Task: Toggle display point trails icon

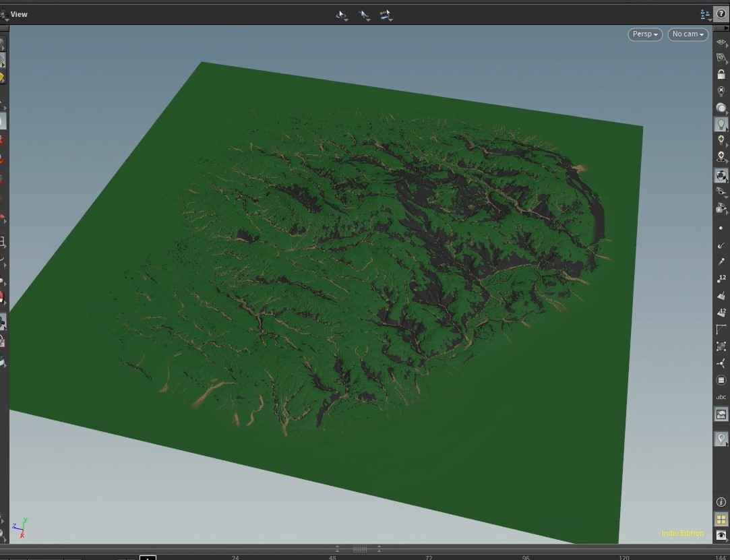Action: [721, 261]
